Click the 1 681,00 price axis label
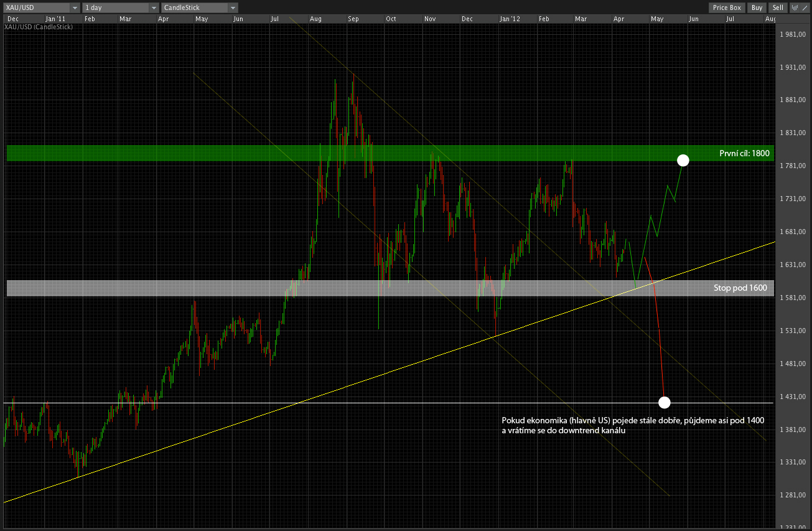 793,232
